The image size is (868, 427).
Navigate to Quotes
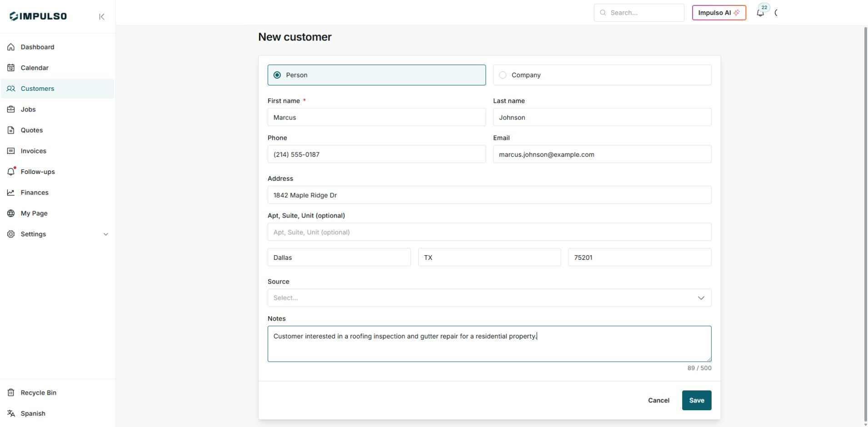tap(57, 130)
